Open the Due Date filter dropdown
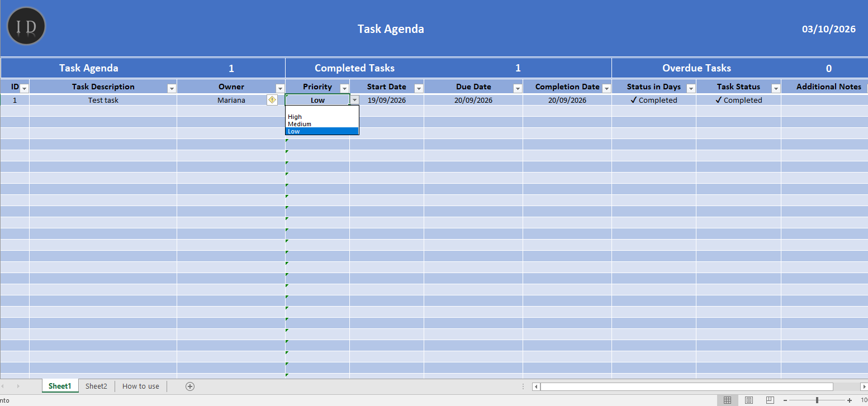Viewport: 868px width, 406px height. 518,89
